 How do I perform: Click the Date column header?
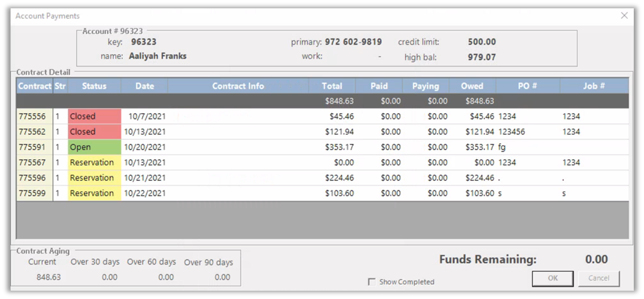click(145, 86)
